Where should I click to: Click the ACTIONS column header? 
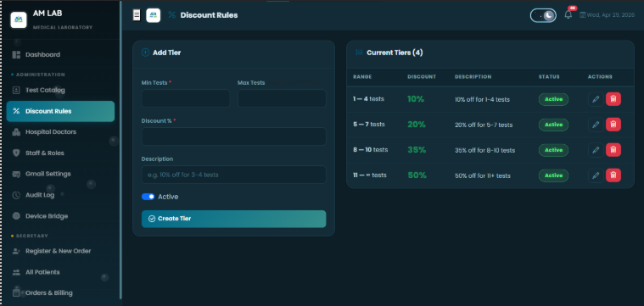(600, 76)
